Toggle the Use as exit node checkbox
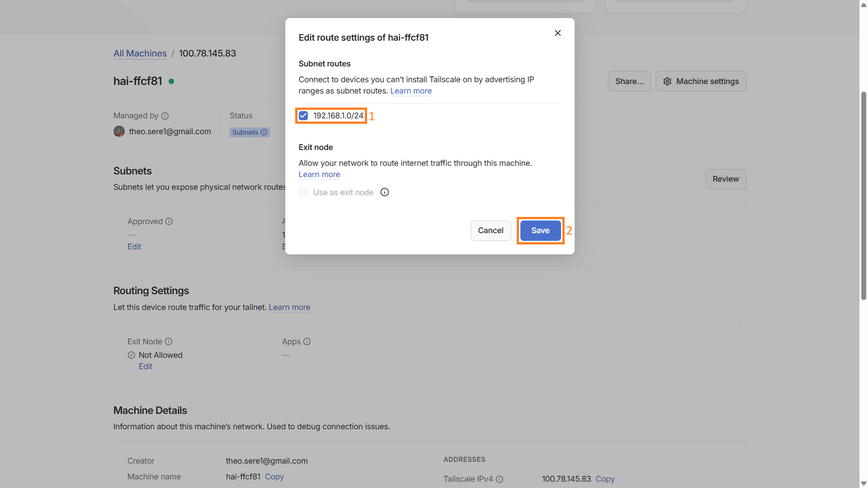 click(303, 192)
